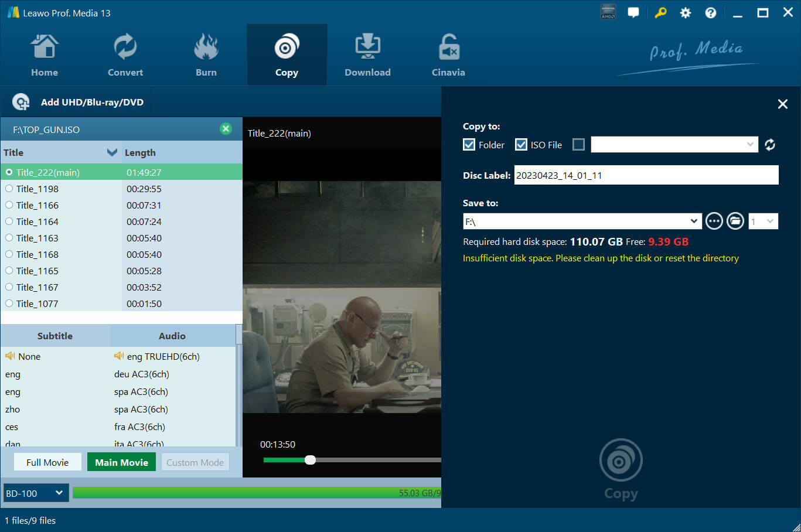Click the Full Movie button
The width and height of the screenshot is (801, 532).
47,462
